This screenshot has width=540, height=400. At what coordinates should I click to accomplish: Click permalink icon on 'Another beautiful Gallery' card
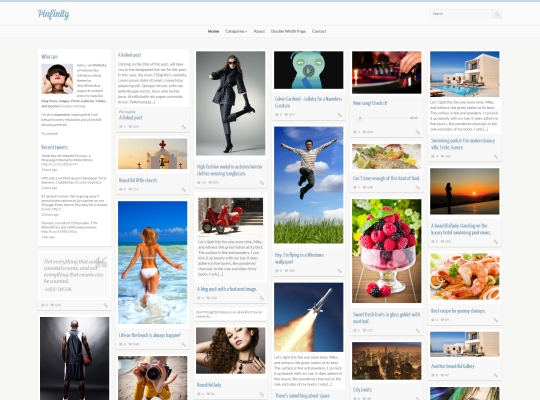click(496, 375)
